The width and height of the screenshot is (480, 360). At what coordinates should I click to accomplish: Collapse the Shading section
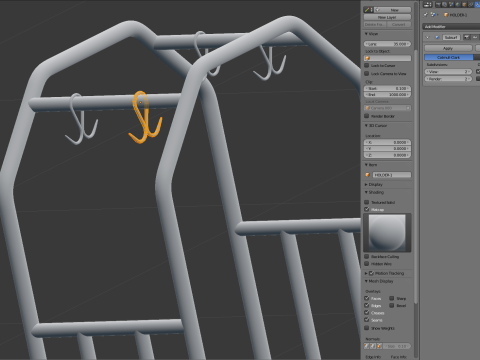[366, 192]
